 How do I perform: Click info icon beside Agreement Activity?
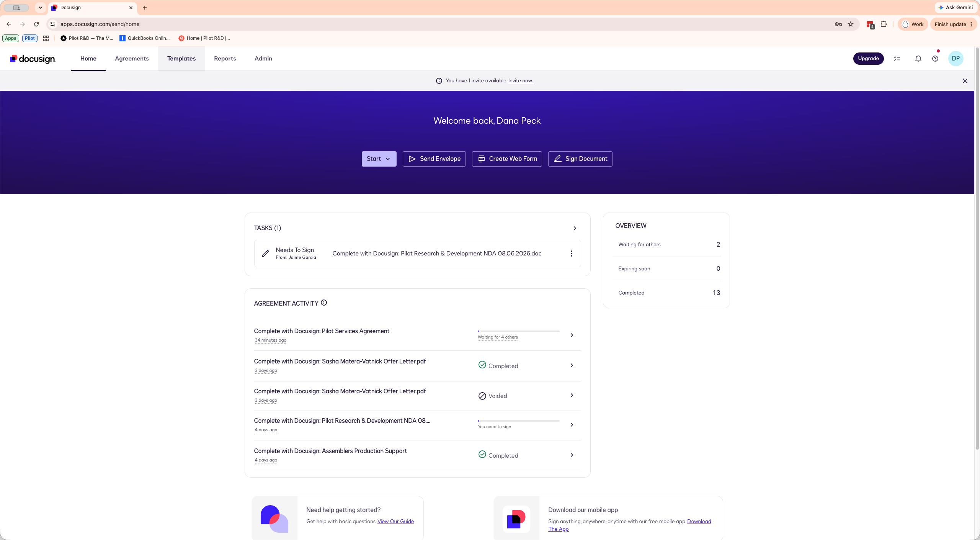click(x=324, y=303)
